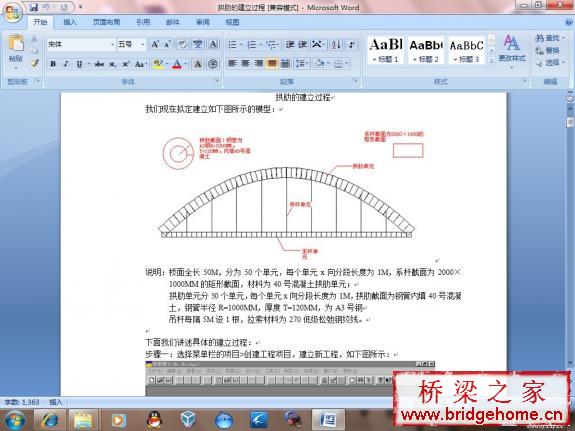
Task: Expand the font name dropdown
Action: (x=112, y=44)
